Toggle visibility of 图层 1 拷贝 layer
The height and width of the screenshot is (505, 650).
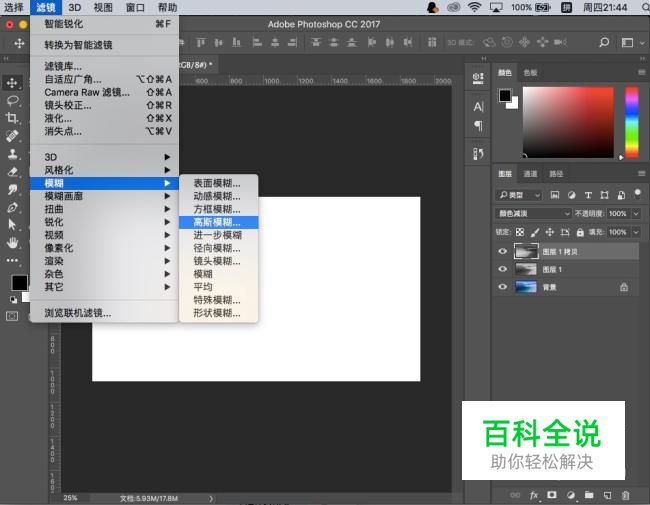click(x=503, y=252)
